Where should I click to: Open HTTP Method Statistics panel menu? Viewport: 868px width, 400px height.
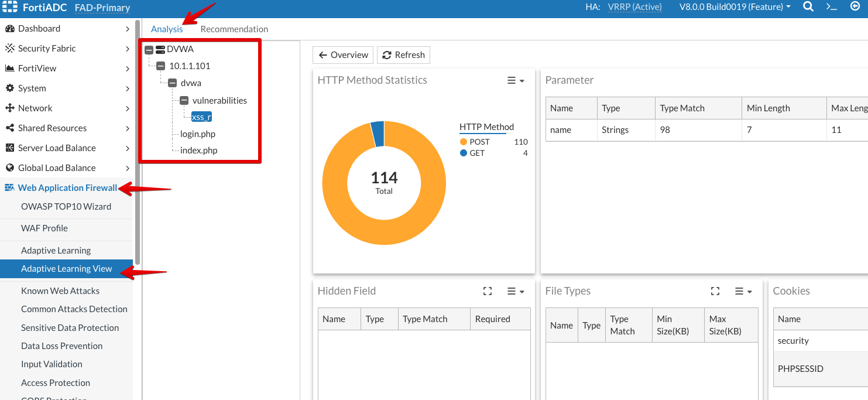(515, 81)
